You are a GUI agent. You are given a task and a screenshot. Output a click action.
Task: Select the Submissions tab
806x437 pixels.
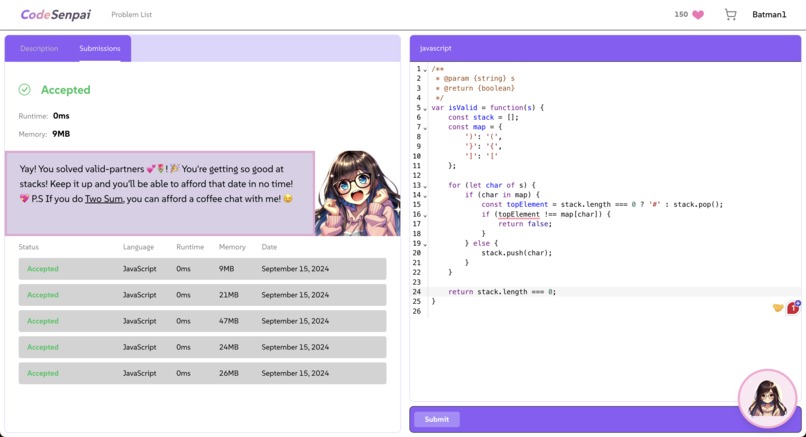tap(100, 48)
